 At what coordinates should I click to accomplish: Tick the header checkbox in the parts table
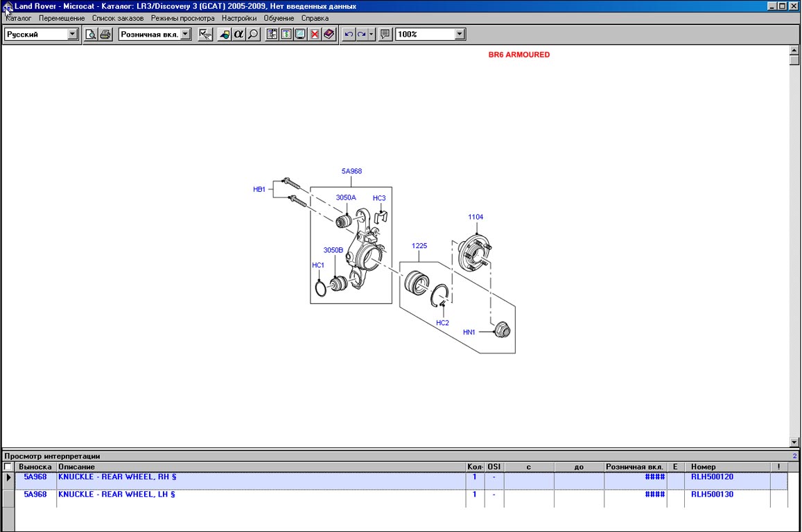[x=8, y=468]
